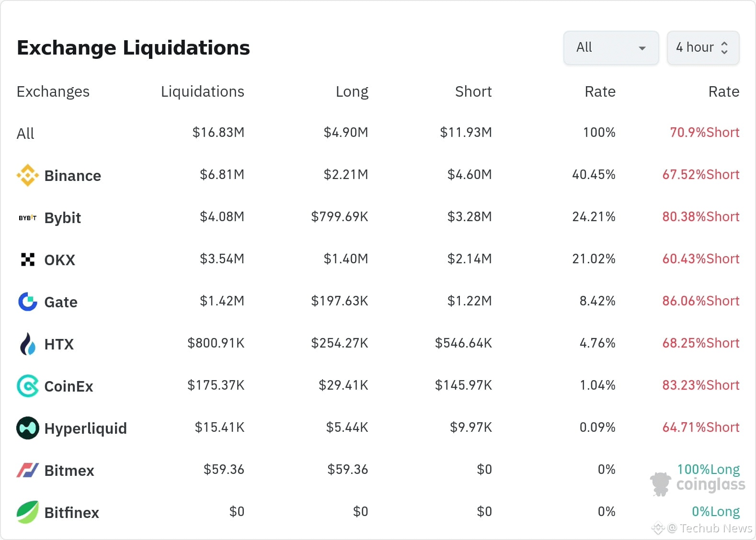
Task: Click the Bitmex logo icon
Action: coord(27,470)
